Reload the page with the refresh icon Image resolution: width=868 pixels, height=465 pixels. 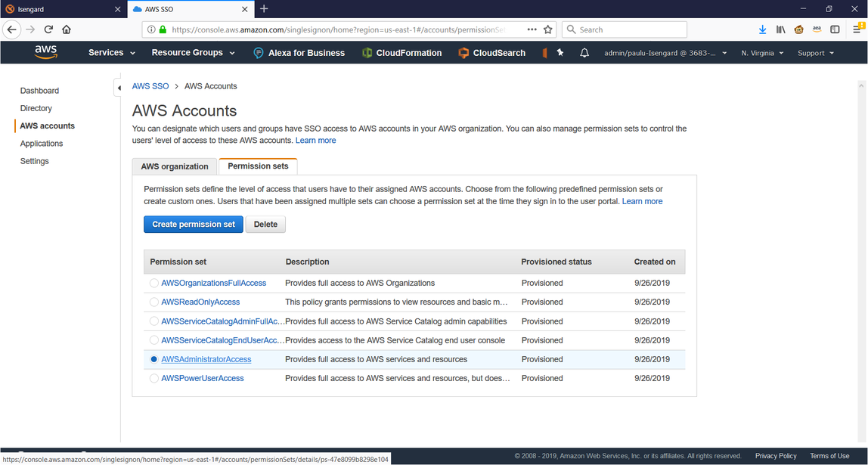click(48, 29)
